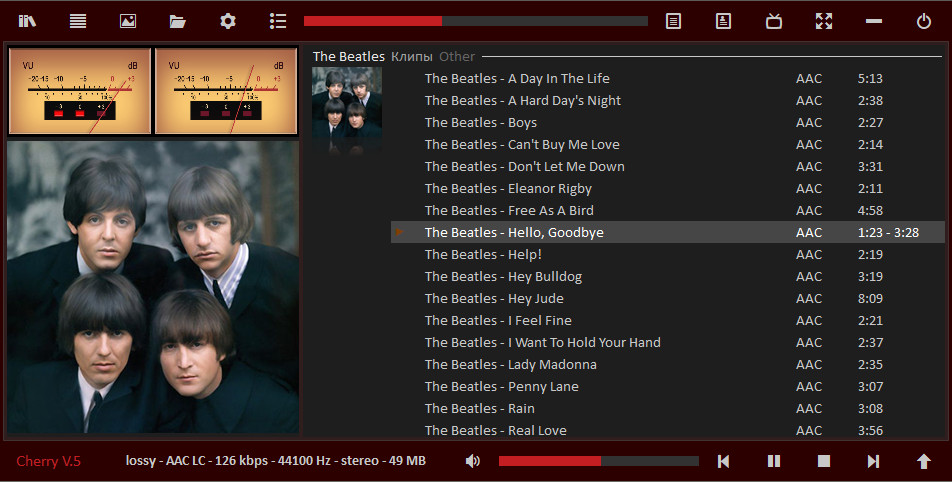The image size is (952, 482).
Task: Open settings with the gear icon
Action: click(228, 21)
